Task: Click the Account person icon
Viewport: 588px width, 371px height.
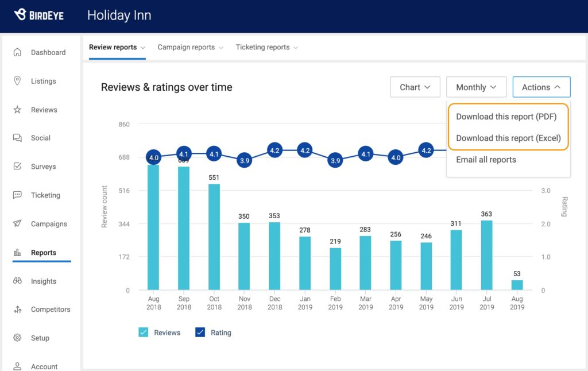Action: click(x=17, y=366)
